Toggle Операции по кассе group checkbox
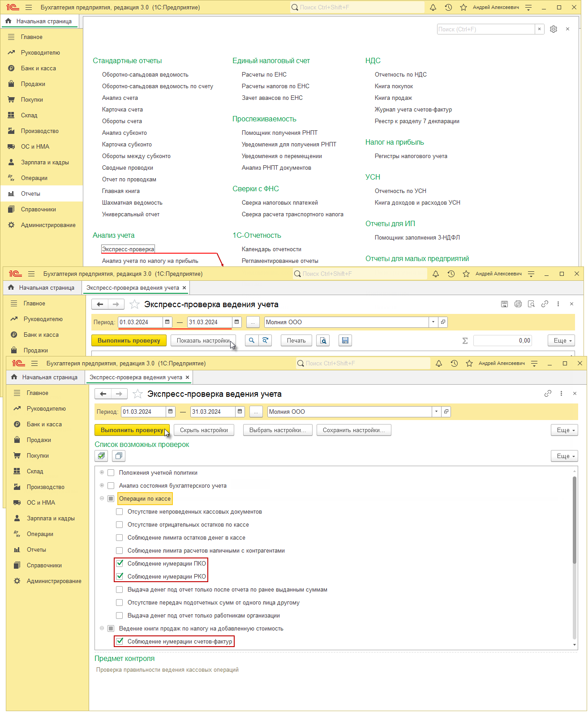 coord(111,498)
